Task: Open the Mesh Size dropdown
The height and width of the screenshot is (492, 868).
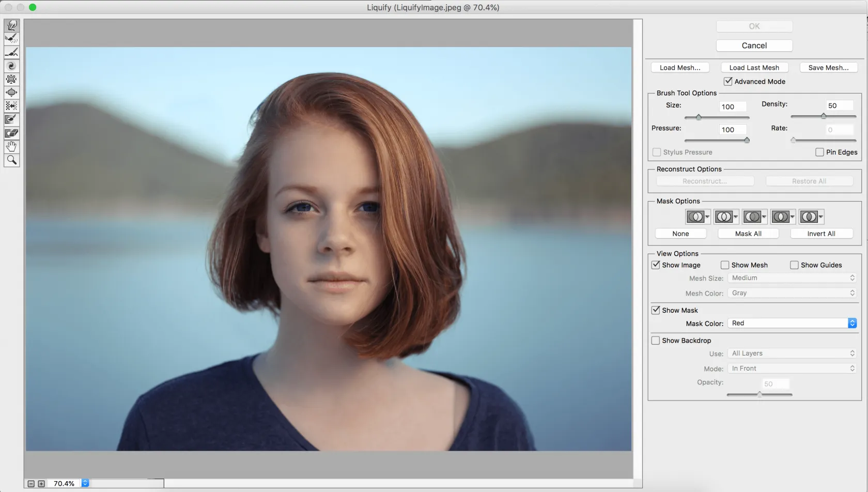Action: pos(792,278)
